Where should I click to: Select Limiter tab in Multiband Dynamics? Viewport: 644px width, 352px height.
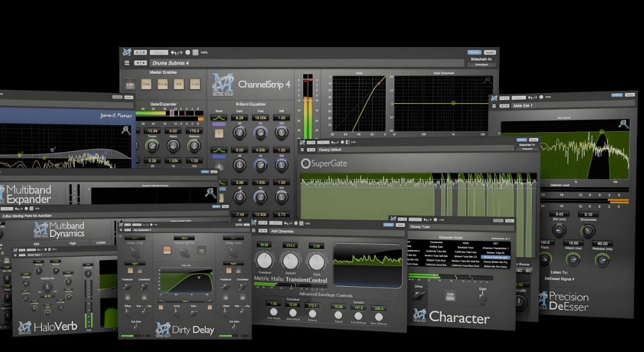pyautogui.click(x=101, y=243)
